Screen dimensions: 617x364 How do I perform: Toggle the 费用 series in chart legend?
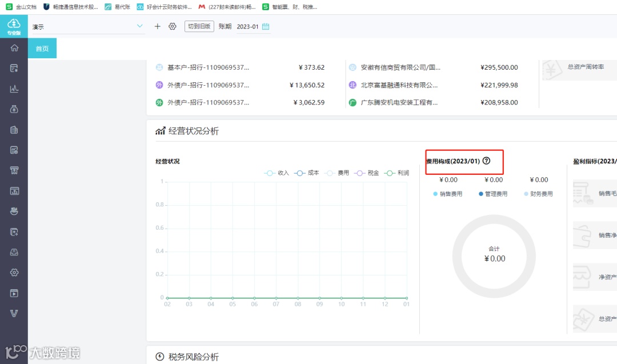336,173
